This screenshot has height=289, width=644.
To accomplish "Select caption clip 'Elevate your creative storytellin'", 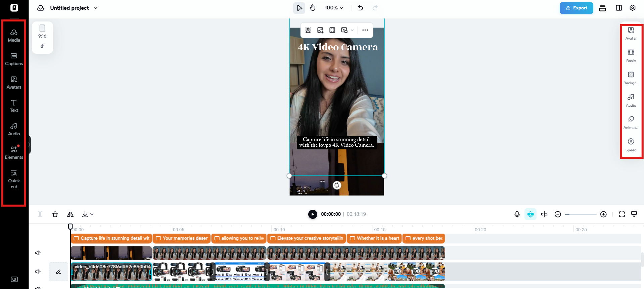I will pos(307,238).
